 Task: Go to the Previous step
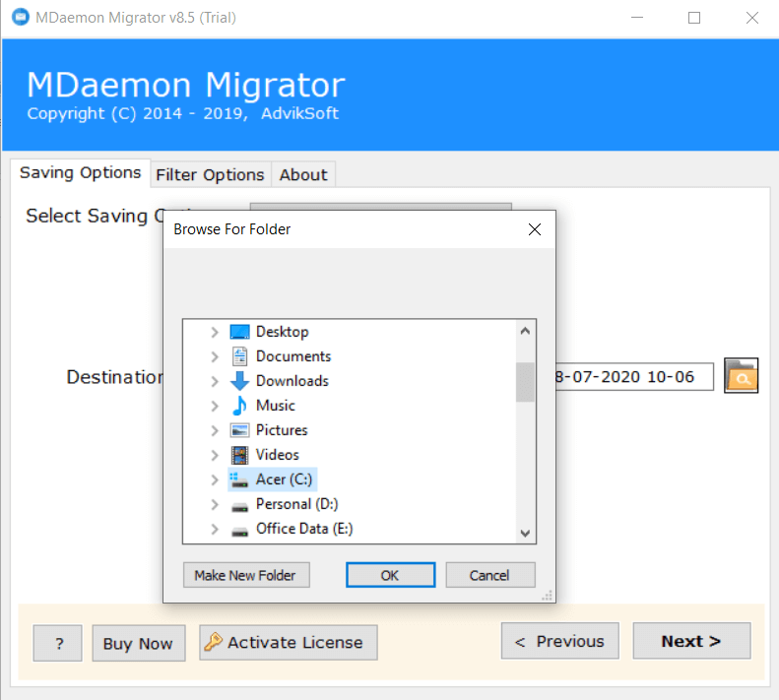point(560,641)
